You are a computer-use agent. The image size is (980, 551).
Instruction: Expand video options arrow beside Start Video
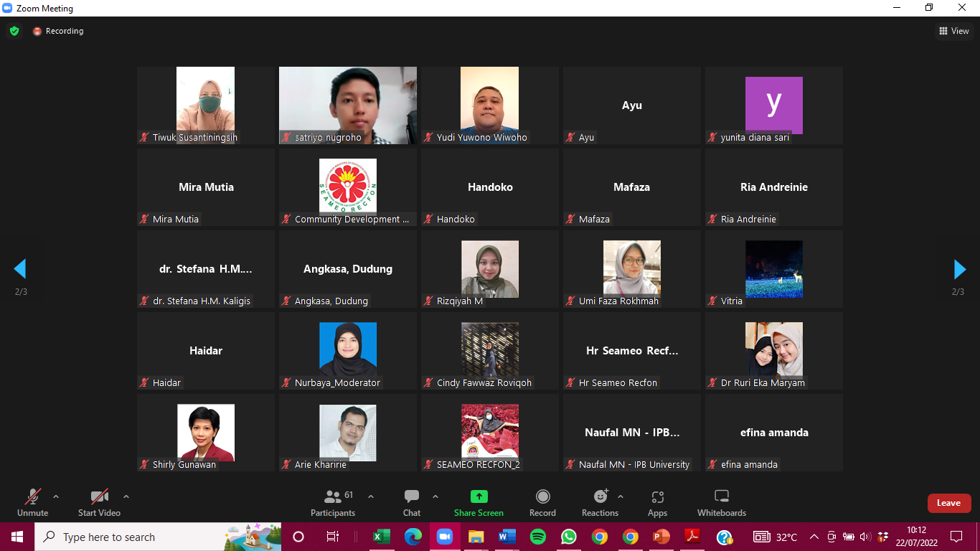click(126, 496)
